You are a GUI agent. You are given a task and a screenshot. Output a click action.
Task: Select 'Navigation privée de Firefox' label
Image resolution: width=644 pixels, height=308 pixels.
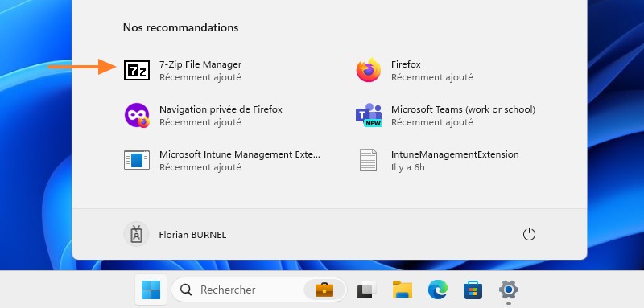coord(221,109)
